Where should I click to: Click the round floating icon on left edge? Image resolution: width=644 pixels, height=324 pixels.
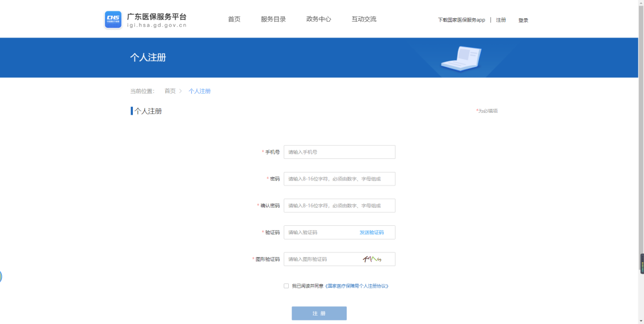click(1, 277)
